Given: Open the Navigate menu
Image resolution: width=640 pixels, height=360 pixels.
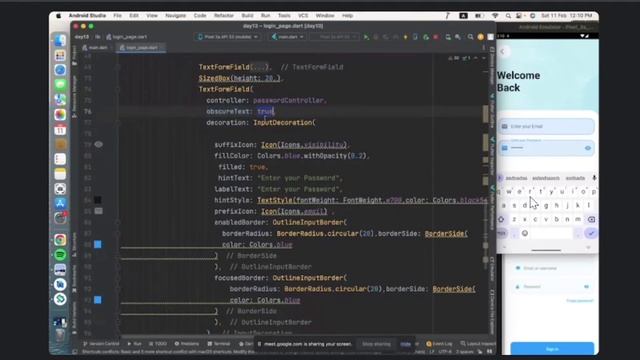Looking at the screenshot, I should pyautogui.click(x=176, y=16).
